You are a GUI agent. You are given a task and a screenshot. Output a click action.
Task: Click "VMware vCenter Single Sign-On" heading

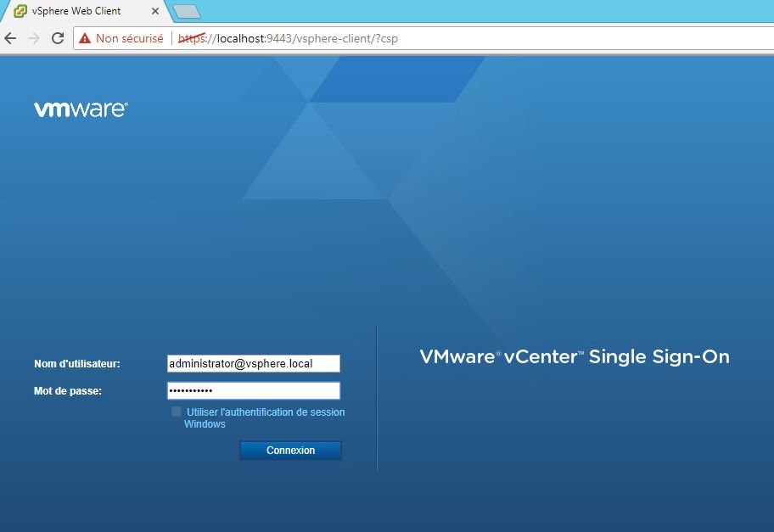pos(574,357)
